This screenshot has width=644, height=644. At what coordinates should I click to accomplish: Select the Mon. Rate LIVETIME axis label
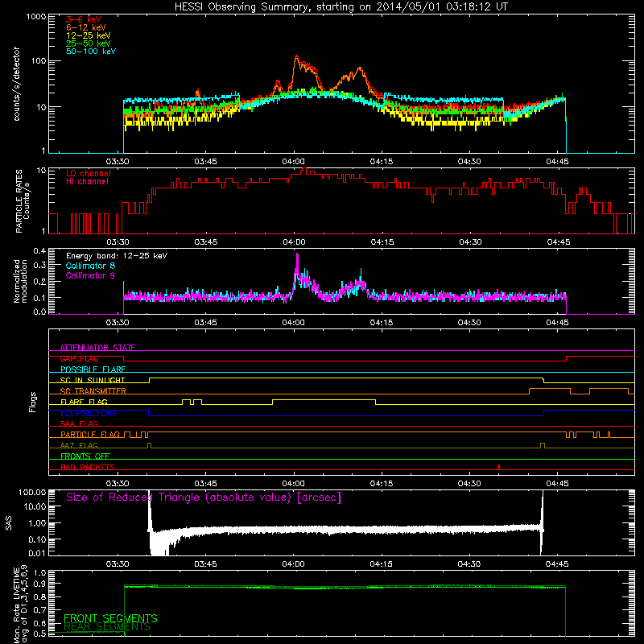point(21,605)
